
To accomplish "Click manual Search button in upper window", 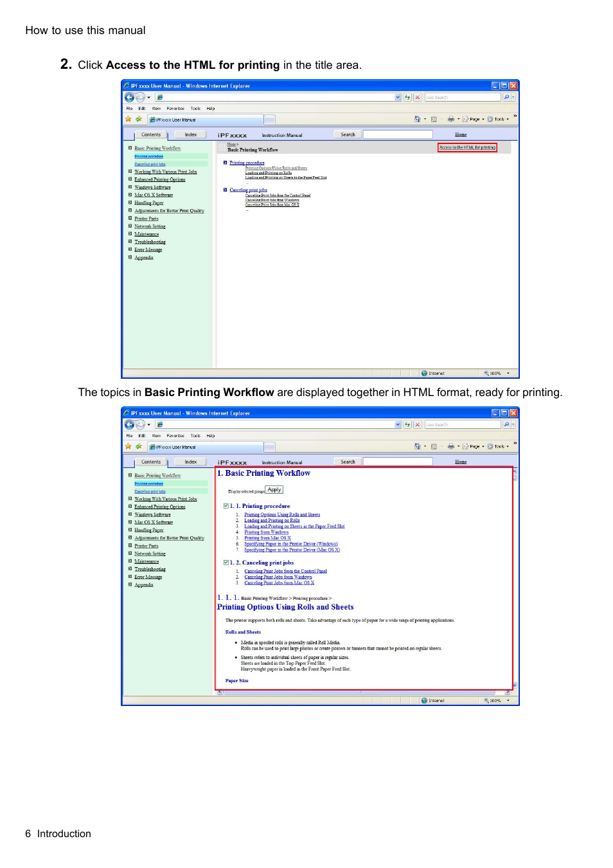I will [348, 134].
